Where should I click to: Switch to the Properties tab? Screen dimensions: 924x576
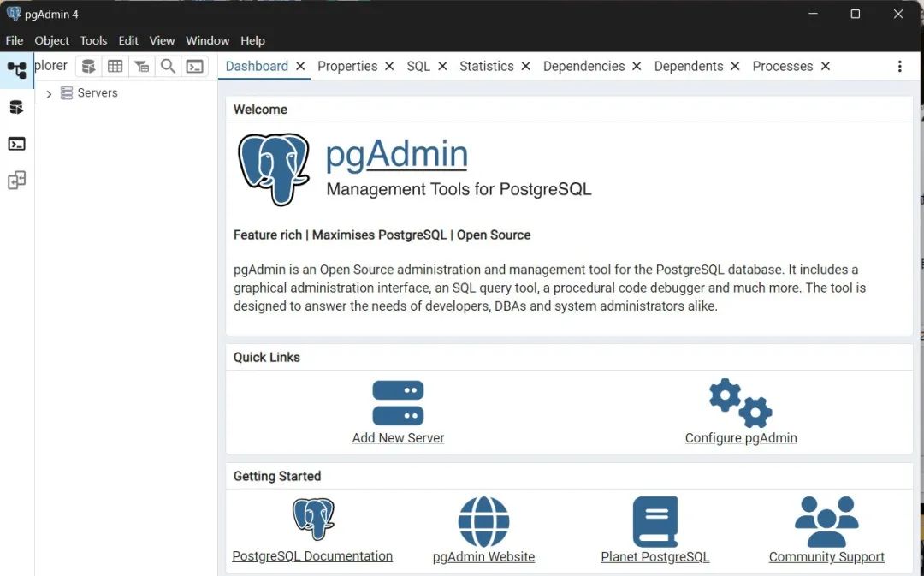click(x=347, y=66)
